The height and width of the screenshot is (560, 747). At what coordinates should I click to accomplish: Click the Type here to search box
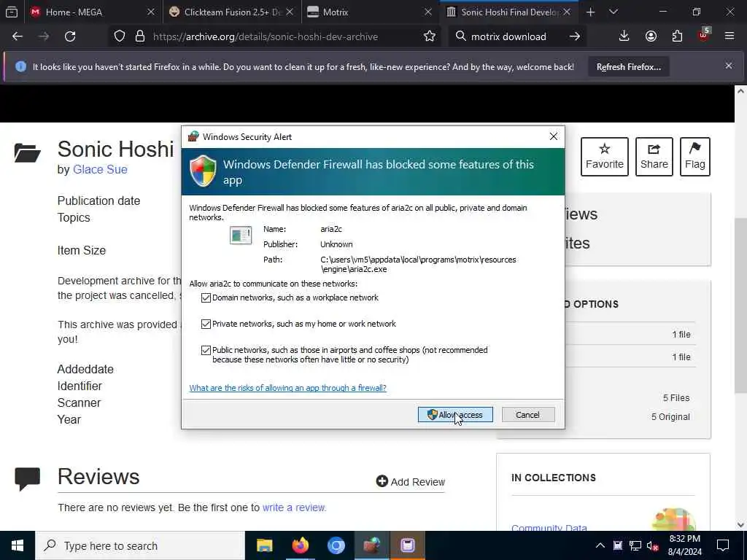[140, 545]
